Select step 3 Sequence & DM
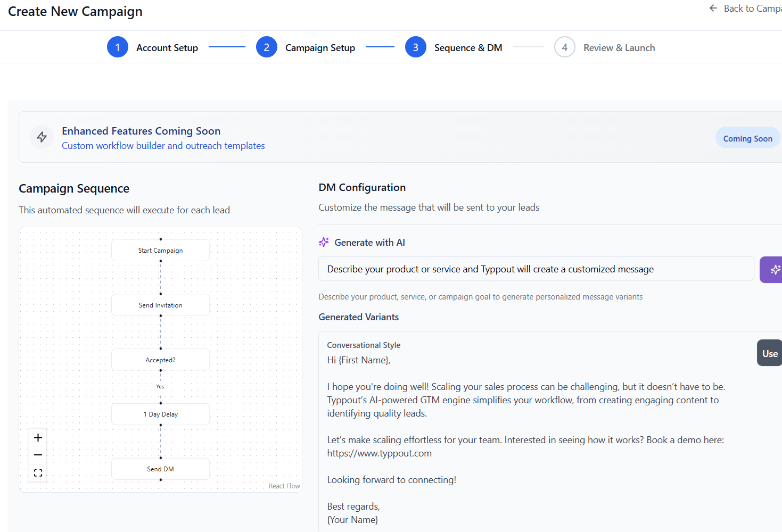The width and height of the screenshot is (782, 532). (416, 47)
